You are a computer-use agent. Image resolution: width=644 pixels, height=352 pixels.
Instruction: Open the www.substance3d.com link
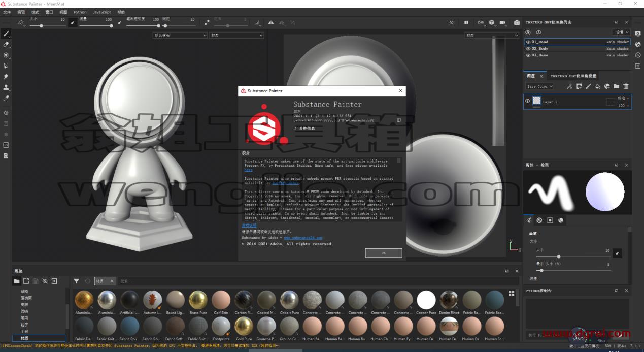(303, 238)
